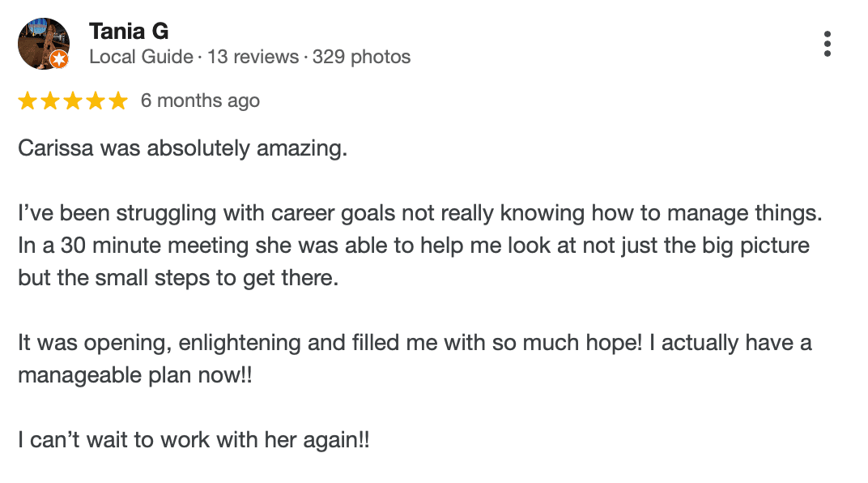View the reviewer's 13 reviews

[x=253, y=58]
